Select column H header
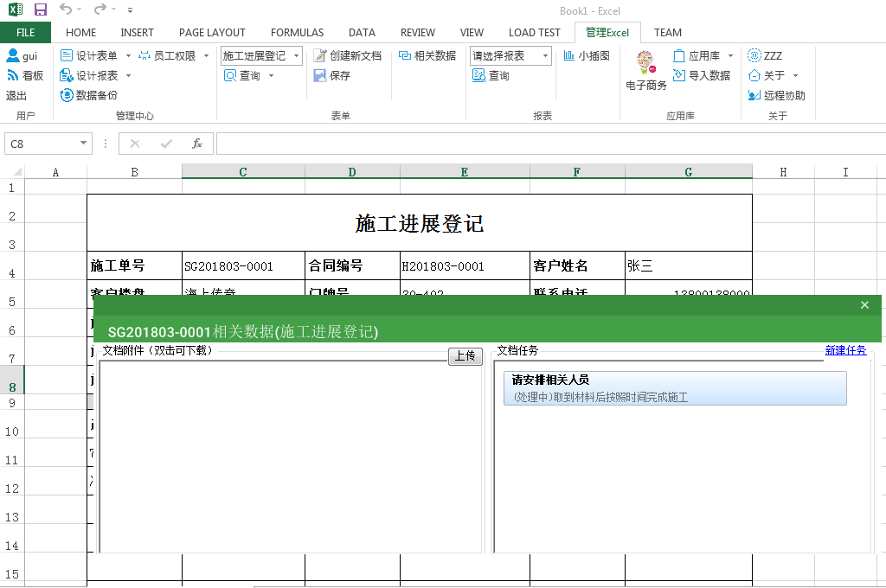Screen dimensions: 886x588 pyautogui.click(x=783, y=172)
